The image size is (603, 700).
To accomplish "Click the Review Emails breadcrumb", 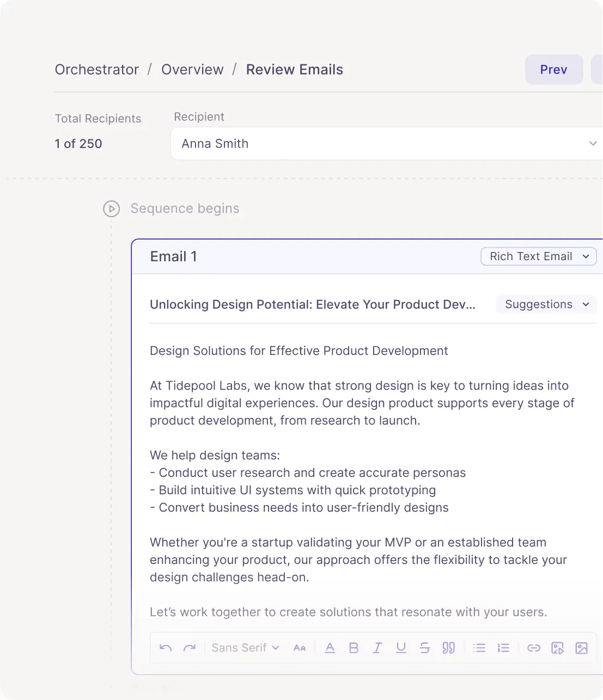I will tap(295, 70).
